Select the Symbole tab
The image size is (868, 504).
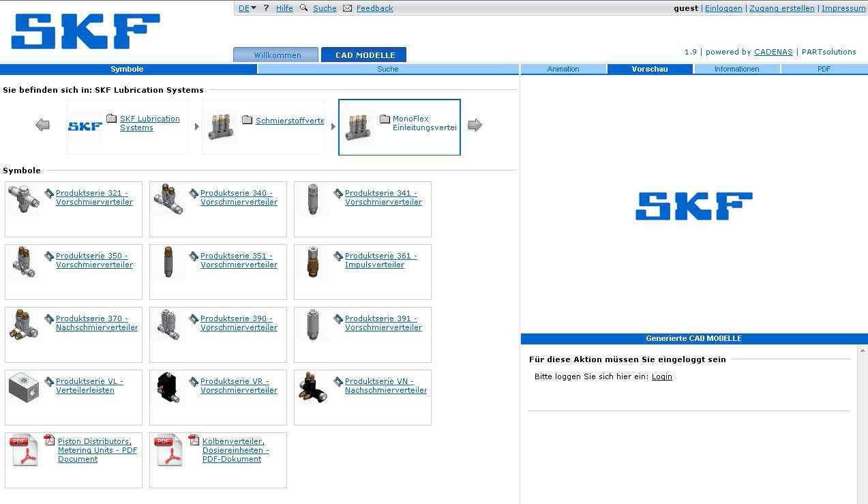128,69
